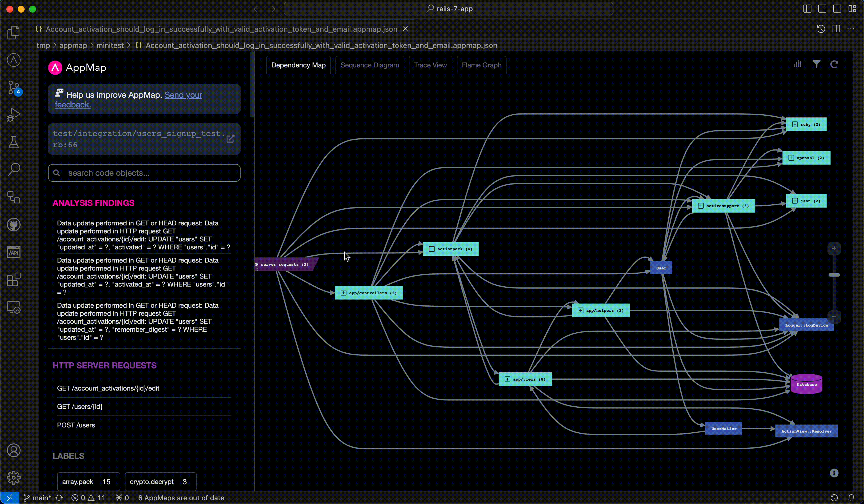Open the AppMap sidebar icon
Screen dimensions: 864x504
(x=14, y=60)
